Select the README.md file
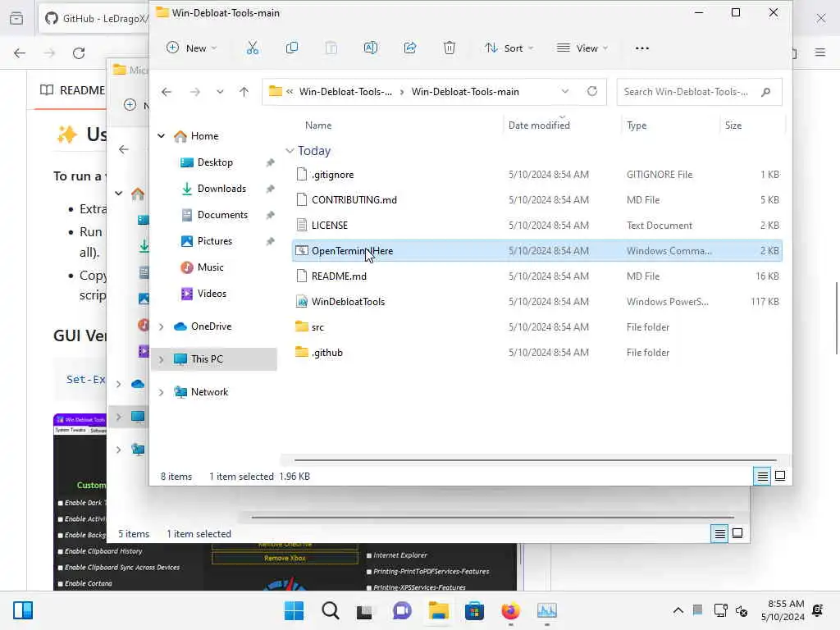 (x=536, y=276)
